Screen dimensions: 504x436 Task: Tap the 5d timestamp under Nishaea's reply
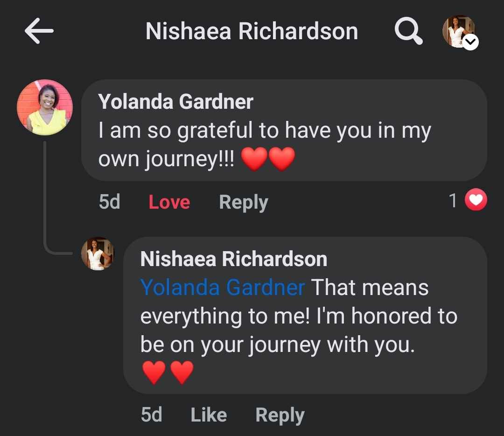click(x=151, y=415)
